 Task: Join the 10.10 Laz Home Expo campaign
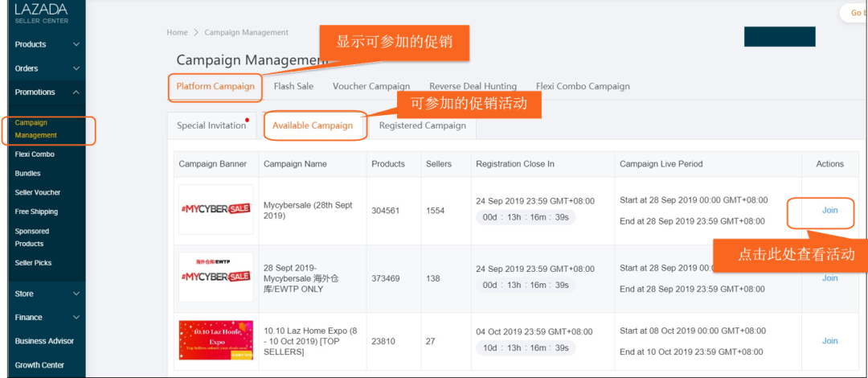pos(829,341)
